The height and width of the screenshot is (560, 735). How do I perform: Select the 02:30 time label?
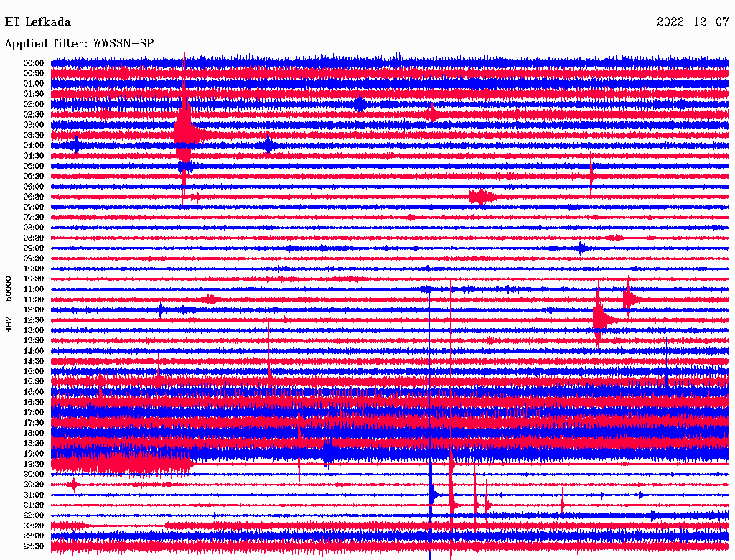[x=33, y=115]
